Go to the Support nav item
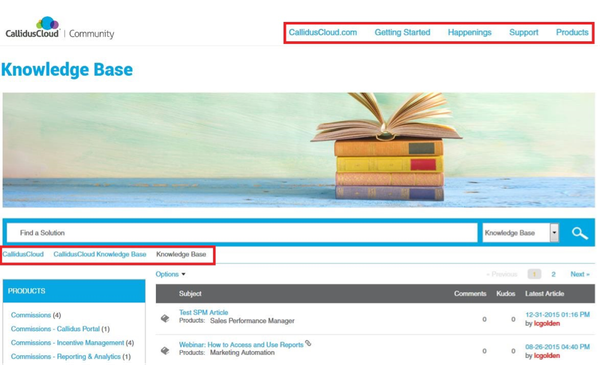The image size is (600, 365). tap(523, 33)
